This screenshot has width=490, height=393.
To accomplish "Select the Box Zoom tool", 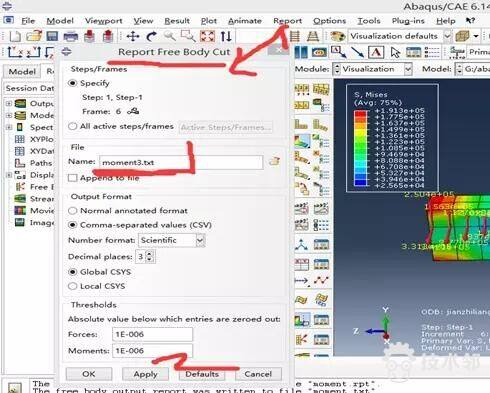I will pos(188,36).
